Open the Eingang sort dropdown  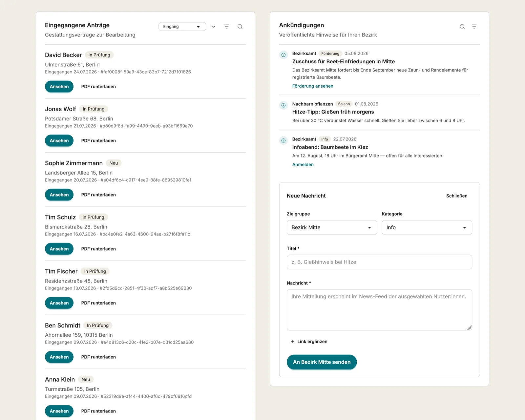(x=182, y=27)
